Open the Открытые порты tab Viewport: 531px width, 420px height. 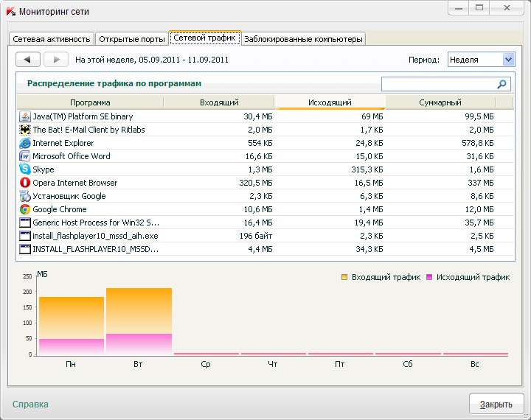(131, 39)
